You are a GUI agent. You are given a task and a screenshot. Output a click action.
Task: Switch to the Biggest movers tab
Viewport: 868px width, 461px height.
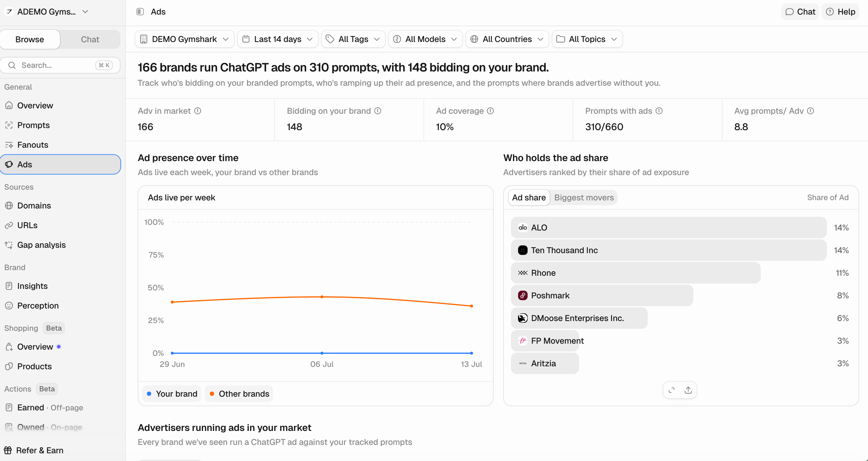pyautogui.click(x=584, y=198)
